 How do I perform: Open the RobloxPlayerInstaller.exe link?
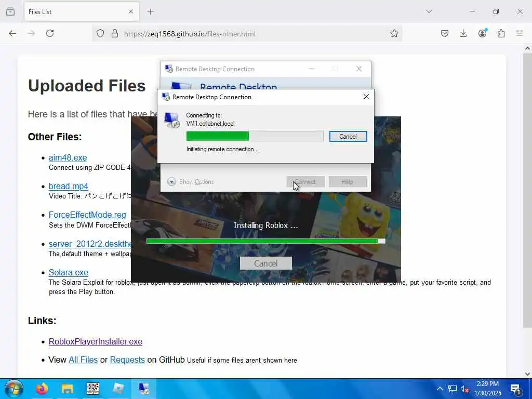96,342
